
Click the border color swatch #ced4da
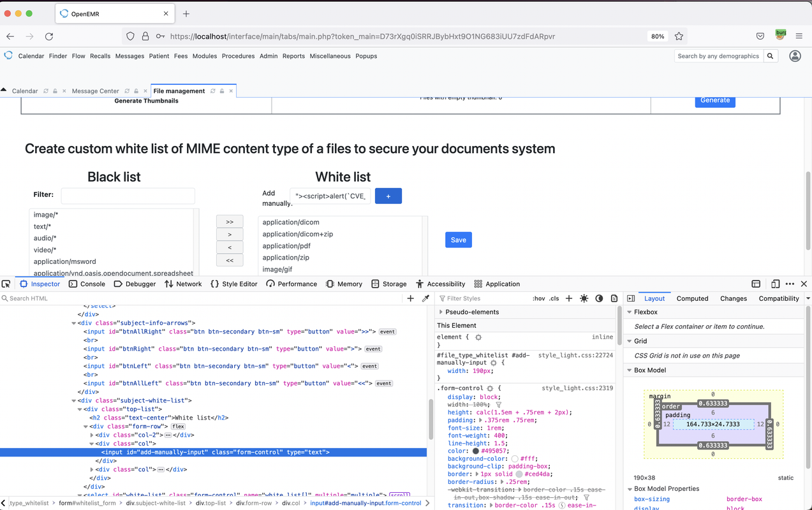coord(519,474)
